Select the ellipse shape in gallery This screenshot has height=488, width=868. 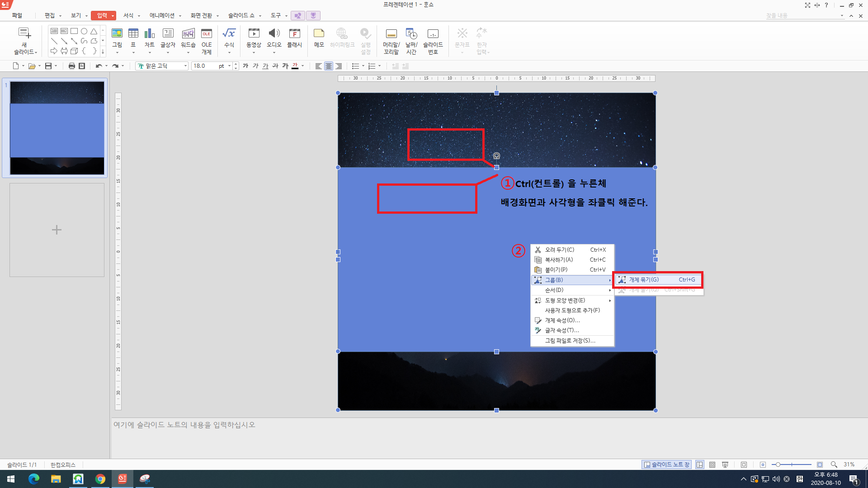tap(84, 31)
